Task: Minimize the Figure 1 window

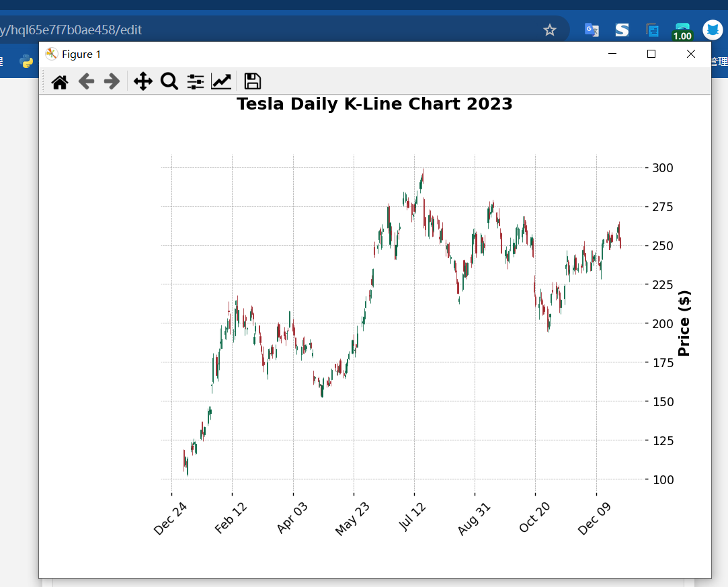Action: tap(612, 54)
